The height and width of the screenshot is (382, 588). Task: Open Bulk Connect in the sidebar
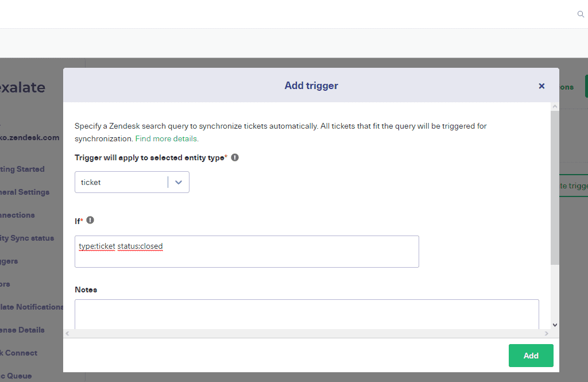click(19, 353)
